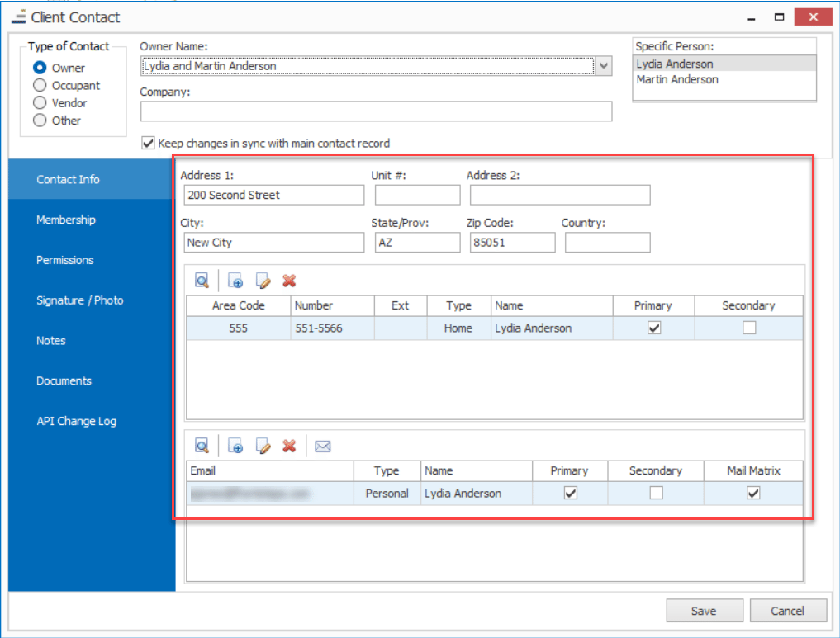
Task: Check Secondary for the phone number row
Action: click(749, 328)
